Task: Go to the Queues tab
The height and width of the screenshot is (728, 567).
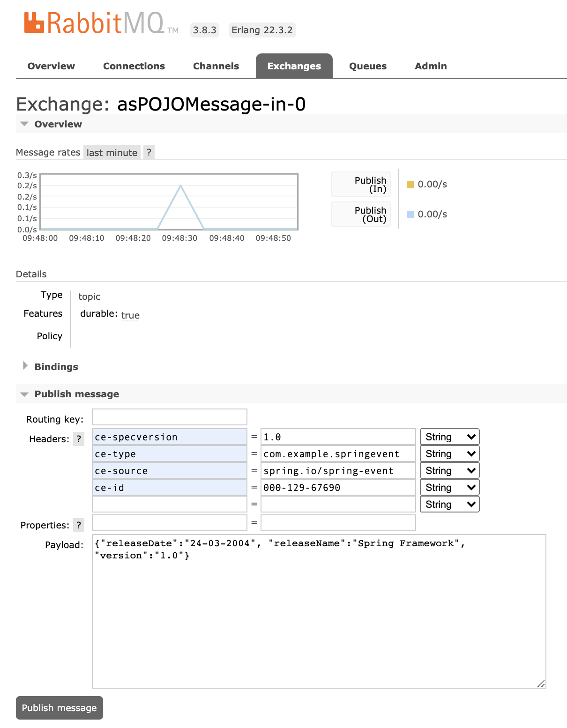Action: click(368, 66)
